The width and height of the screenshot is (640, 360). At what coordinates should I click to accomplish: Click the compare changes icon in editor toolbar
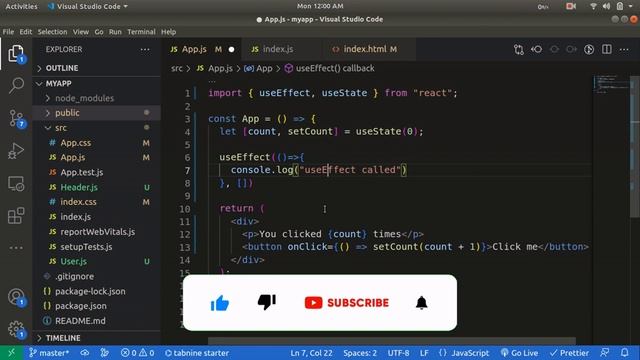518,49
